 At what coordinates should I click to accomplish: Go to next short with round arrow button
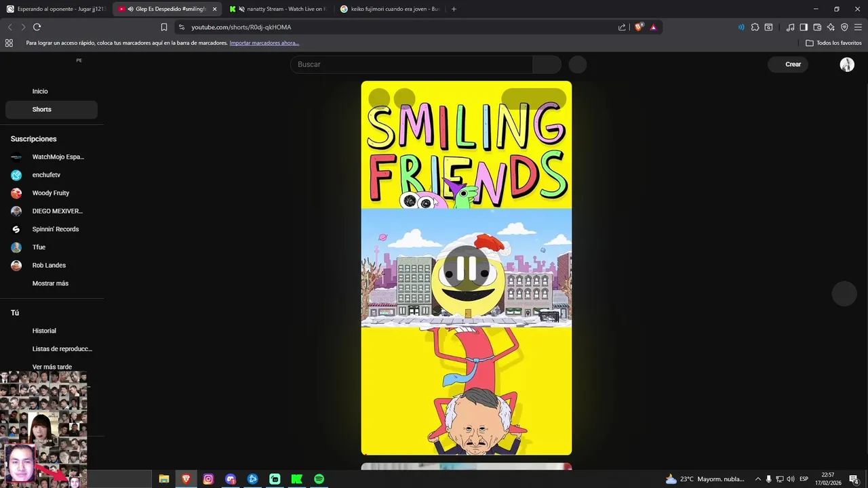pos(844,293)
